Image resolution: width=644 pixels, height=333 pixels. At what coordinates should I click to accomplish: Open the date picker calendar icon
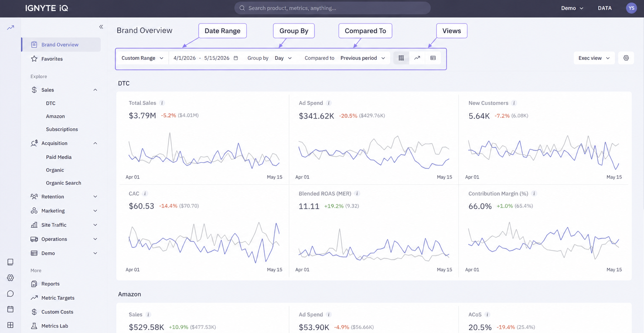236,58
